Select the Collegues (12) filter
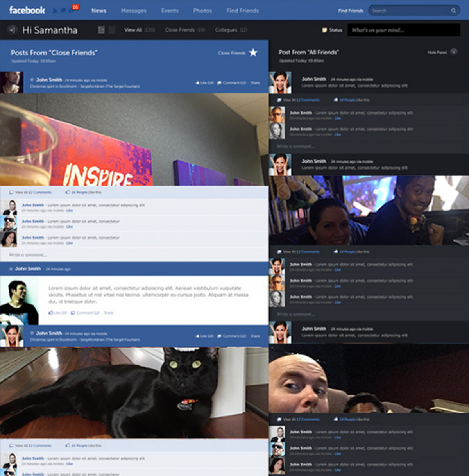Screen dimensions: 469x476 coord(231,30)
